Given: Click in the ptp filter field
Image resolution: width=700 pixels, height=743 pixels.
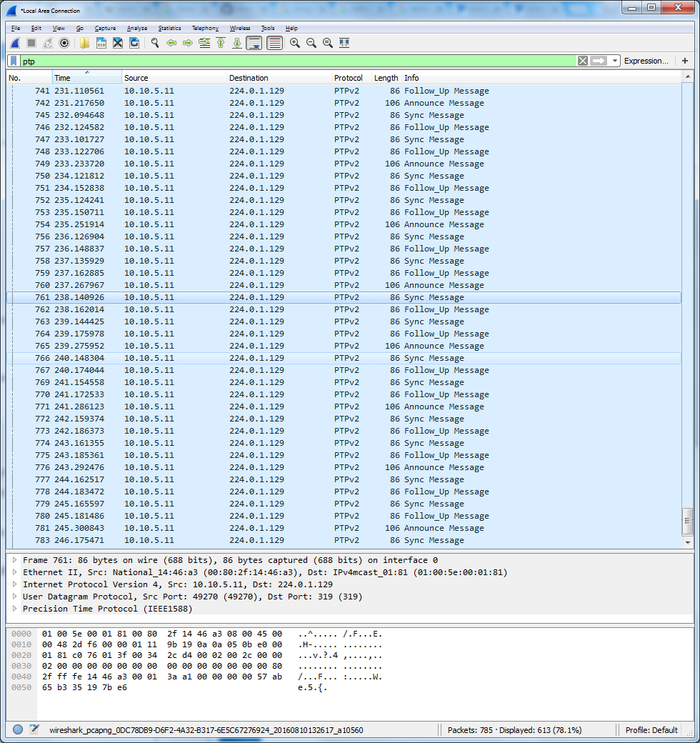Looking at the screenshot, I should point(299,61).
